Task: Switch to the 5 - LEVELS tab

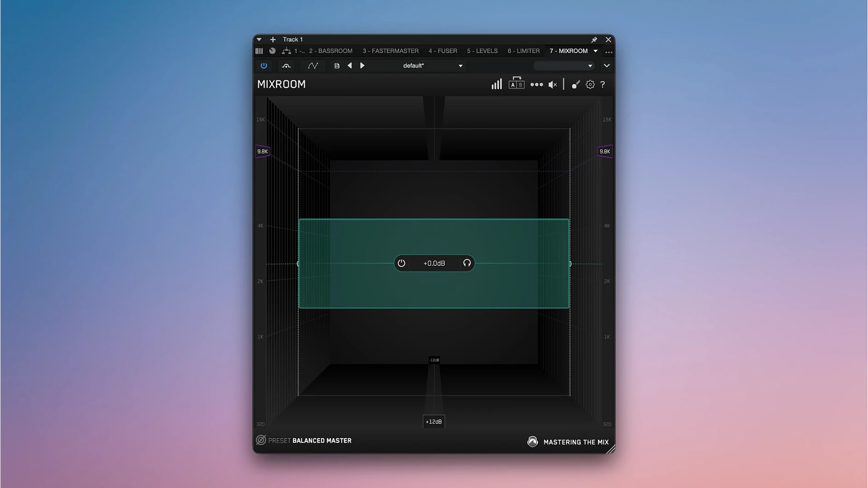Action: (x=482, y=51)
